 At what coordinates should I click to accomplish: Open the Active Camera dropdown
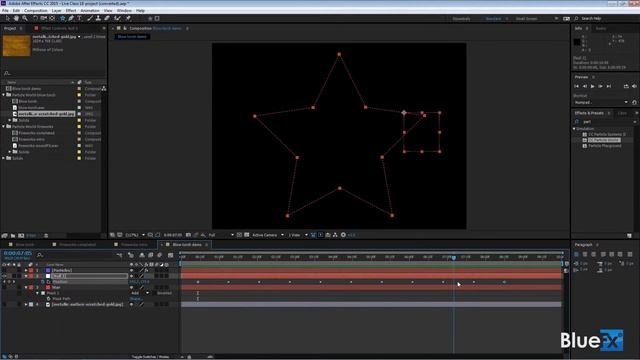pyautogui.click(x=268, y=235)
